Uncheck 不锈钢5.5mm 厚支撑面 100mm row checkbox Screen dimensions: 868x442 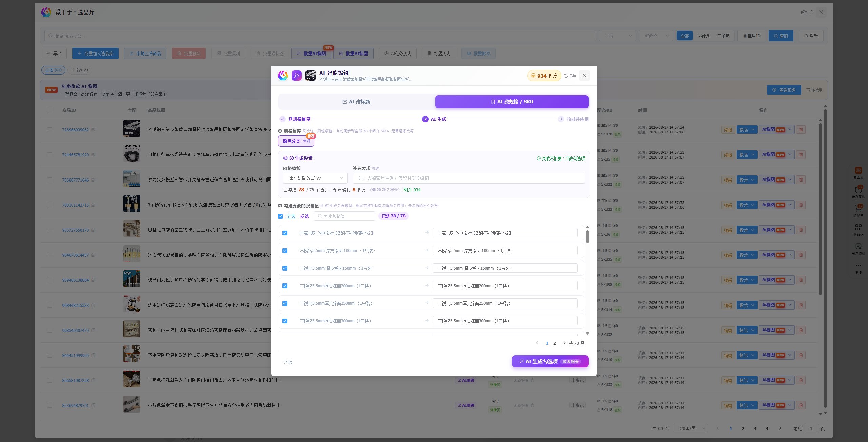coord(285,251)
